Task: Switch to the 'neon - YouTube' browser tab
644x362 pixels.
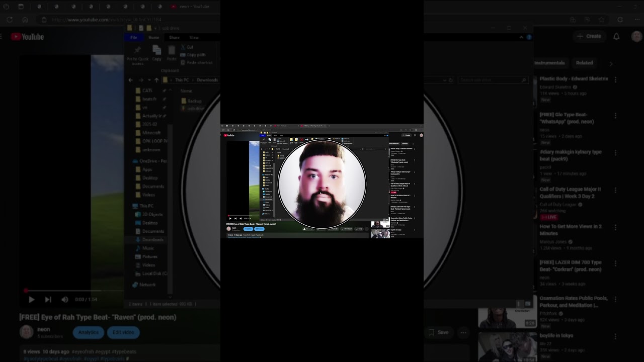Action: [x=194, y=7]
